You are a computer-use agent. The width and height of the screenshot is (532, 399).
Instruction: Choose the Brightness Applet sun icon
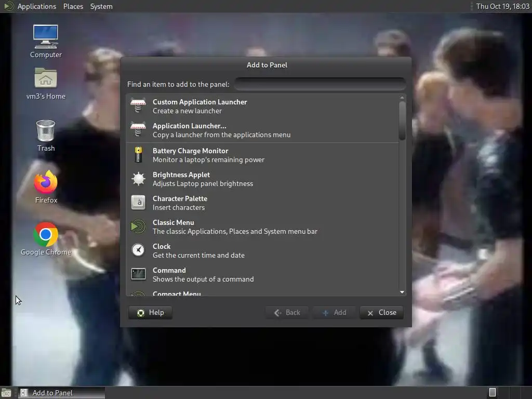[138, 179]
